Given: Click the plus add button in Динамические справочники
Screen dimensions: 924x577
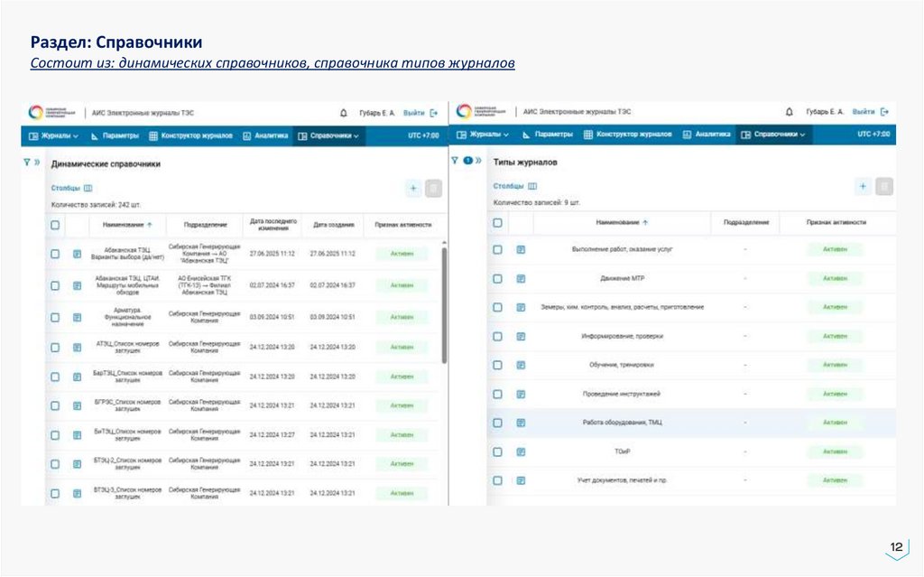Looking at the screenshot, I should (413, 188).
